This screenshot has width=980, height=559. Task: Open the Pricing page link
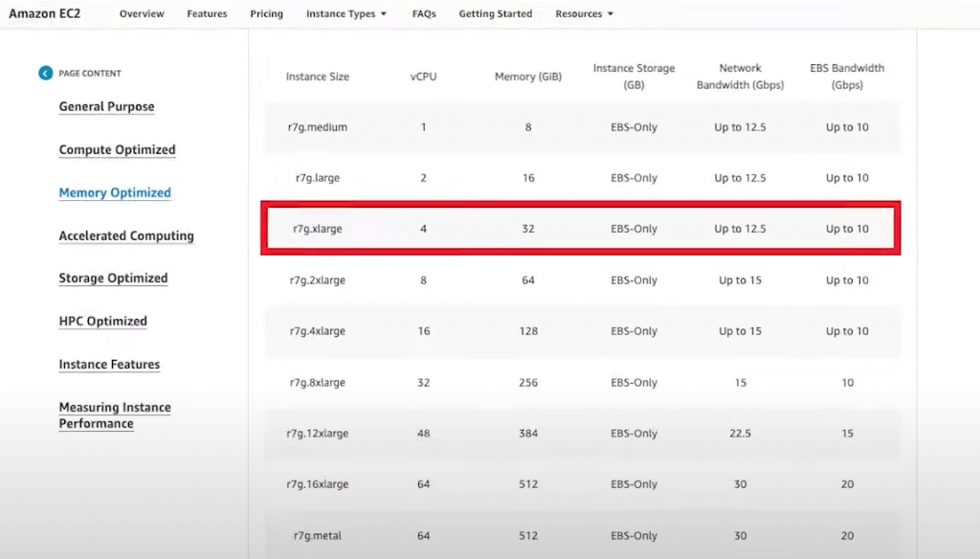click(x=266, y=14)
